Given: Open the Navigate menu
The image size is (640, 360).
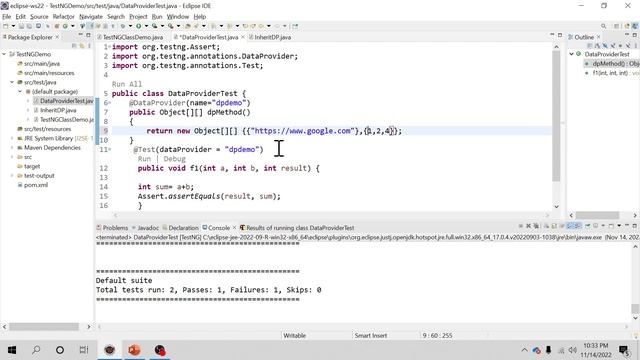Looking at the screenshot, I should (91, 17).
